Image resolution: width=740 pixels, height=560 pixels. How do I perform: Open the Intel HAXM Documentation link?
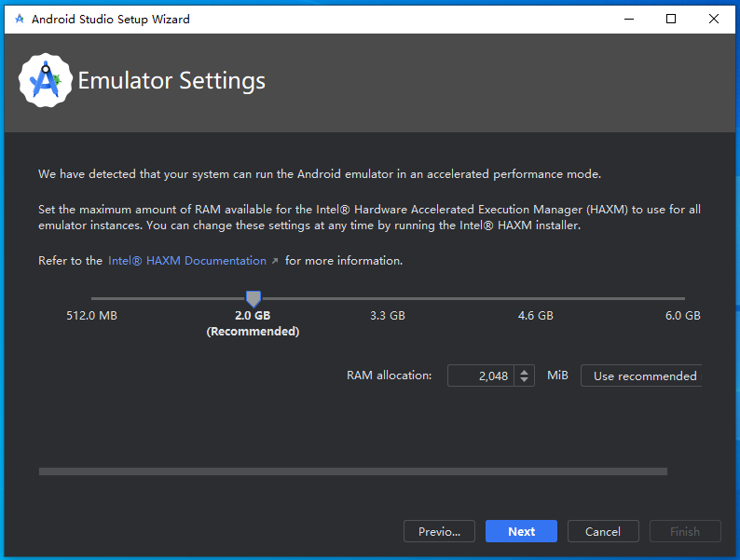187,261
